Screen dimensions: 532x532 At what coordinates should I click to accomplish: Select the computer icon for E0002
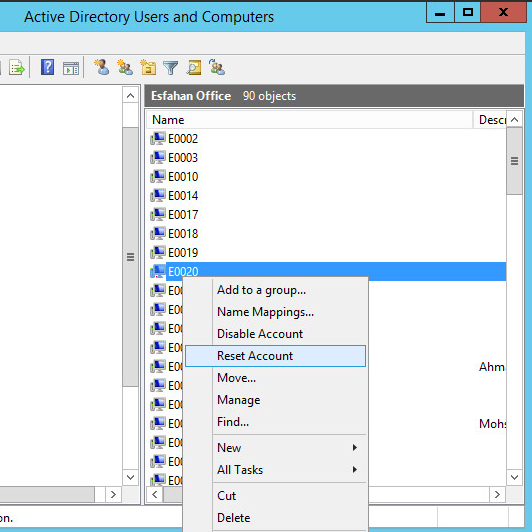coord(158,138)
